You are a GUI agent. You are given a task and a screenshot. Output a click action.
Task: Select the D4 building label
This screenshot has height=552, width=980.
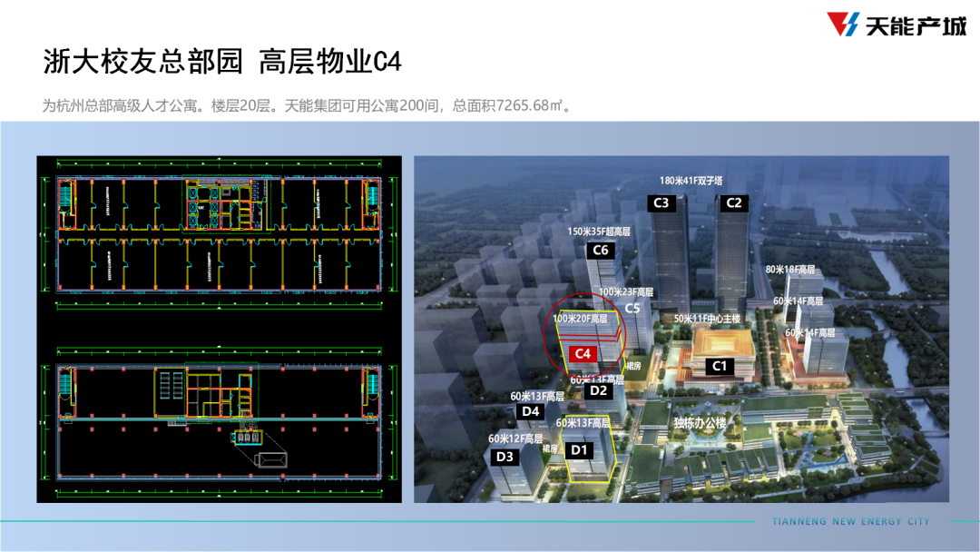click(530, 411)
